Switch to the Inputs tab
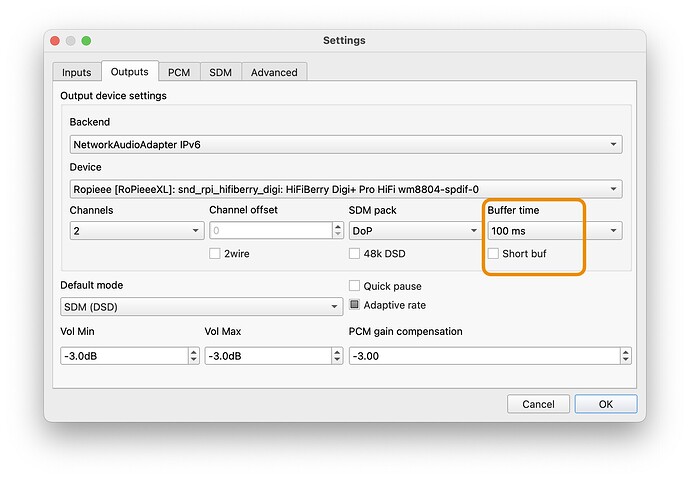 tap(76, 72)
